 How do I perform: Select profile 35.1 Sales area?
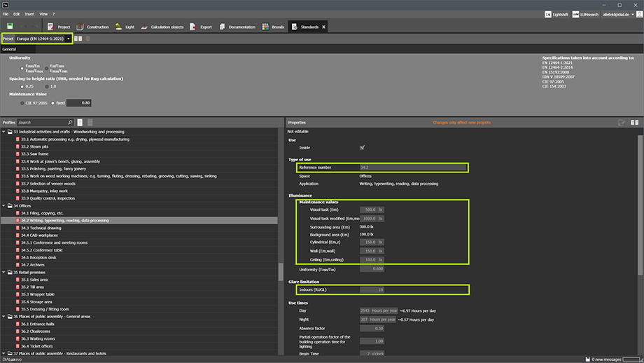(x=34, y=280)
